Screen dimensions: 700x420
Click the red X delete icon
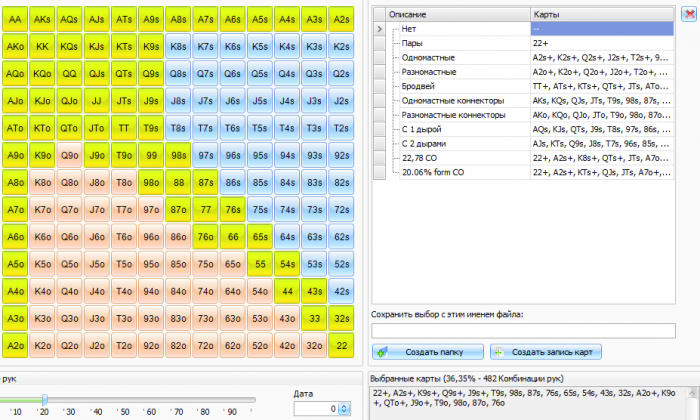(x=689, y=14)
